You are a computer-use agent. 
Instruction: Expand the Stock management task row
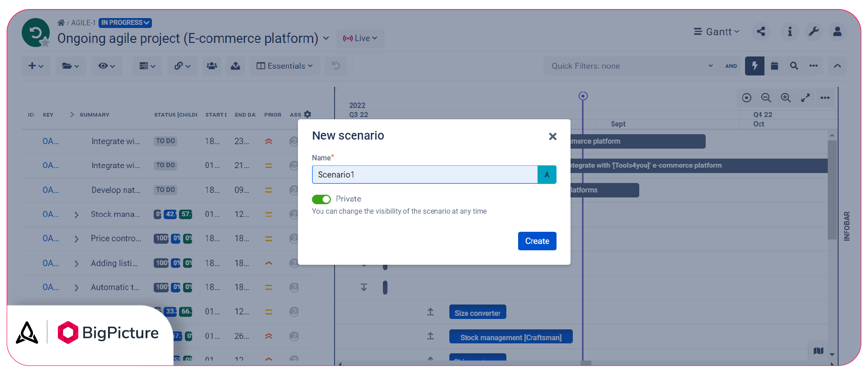click(76, 215)
